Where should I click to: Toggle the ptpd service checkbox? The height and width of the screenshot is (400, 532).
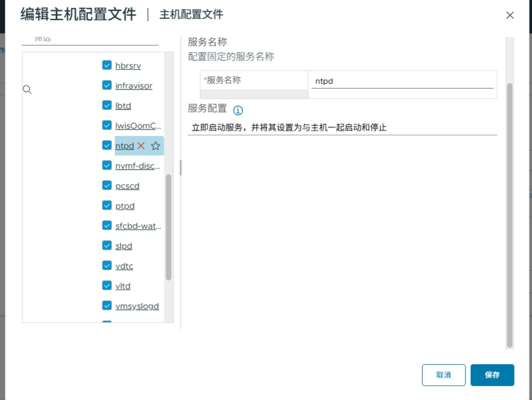click(107, 206)
